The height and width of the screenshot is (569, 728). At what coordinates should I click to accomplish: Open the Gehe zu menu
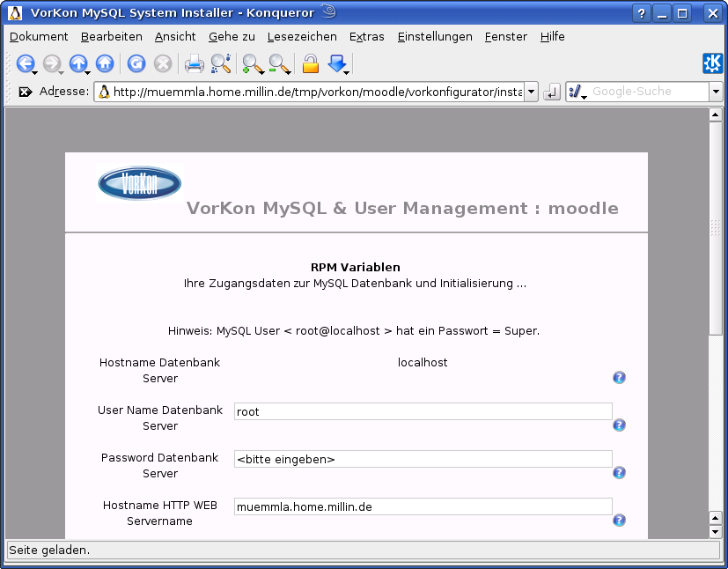click(232, 37)
